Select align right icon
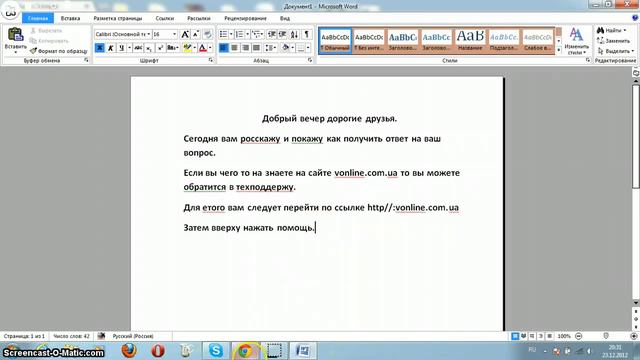This screenshot has height=360, width=640. pos(245,48)
